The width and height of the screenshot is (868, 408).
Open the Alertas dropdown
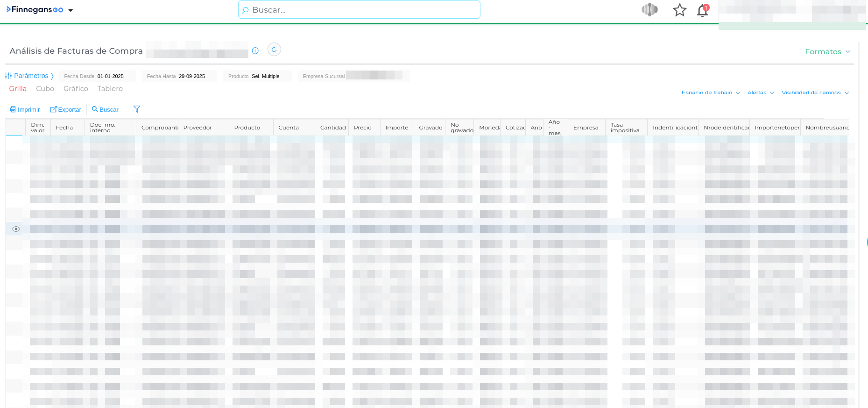761,93
